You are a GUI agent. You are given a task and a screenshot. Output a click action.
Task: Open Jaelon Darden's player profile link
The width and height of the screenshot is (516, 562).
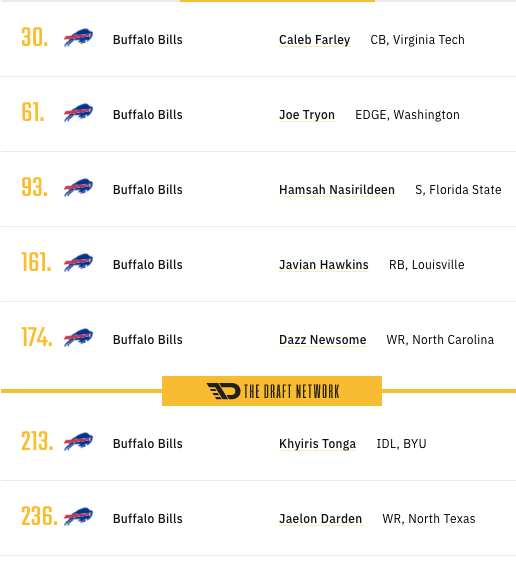pos(320,519)
